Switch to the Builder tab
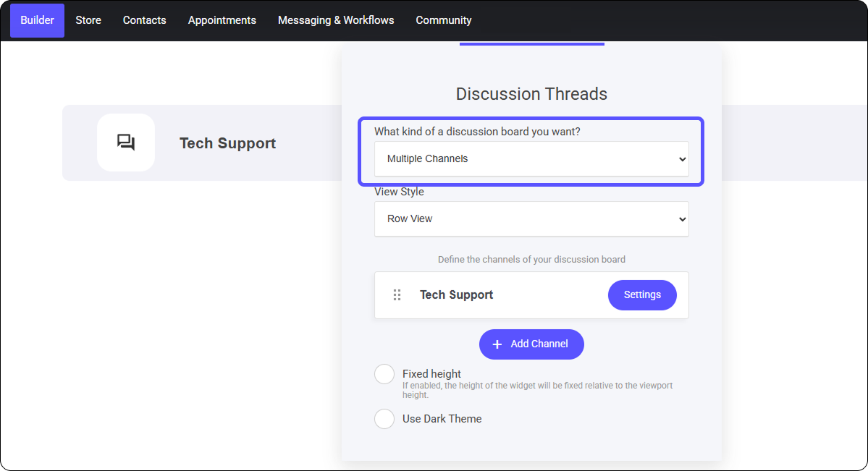This screenshot has width=868, height=471. tap(37, 20)
